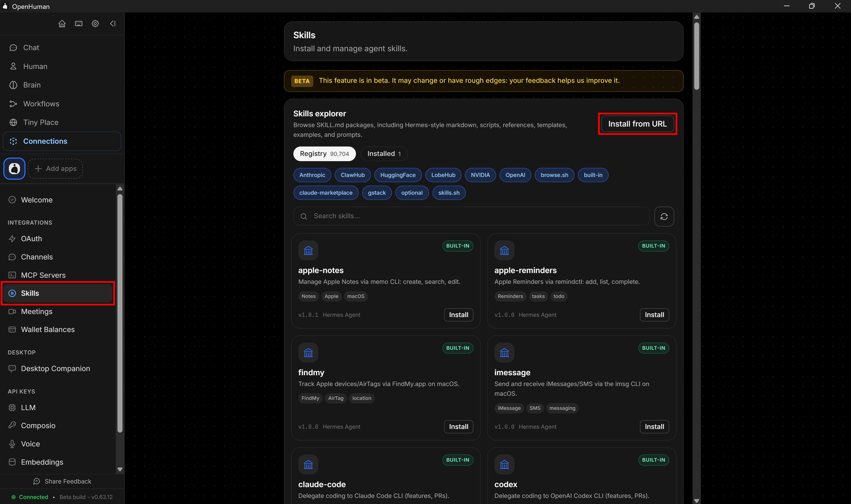851x504 pixels.
Task: Install the imessage skill
Action: (x=654, y=426)
